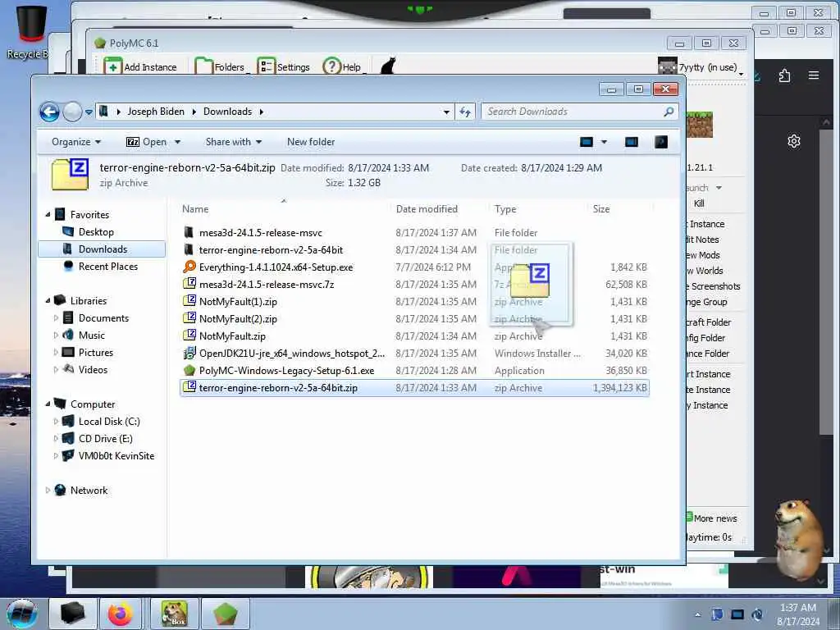The width and height of the screenshot is (840, 630).
Task: Open the Share with menu
Action: pyautogui.click(x=234, y=142)
